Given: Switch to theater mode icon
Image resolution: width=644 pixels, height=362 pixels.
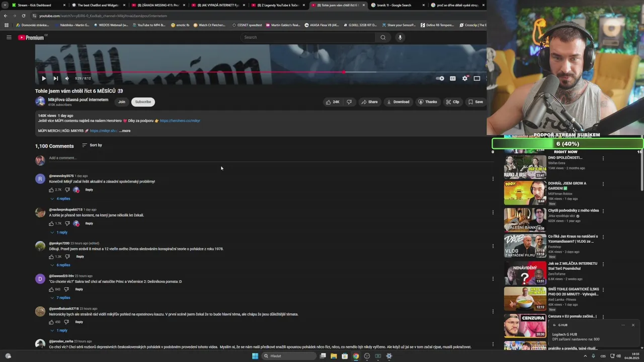Looking at the screenshot, I should click(x=477, y=78).
